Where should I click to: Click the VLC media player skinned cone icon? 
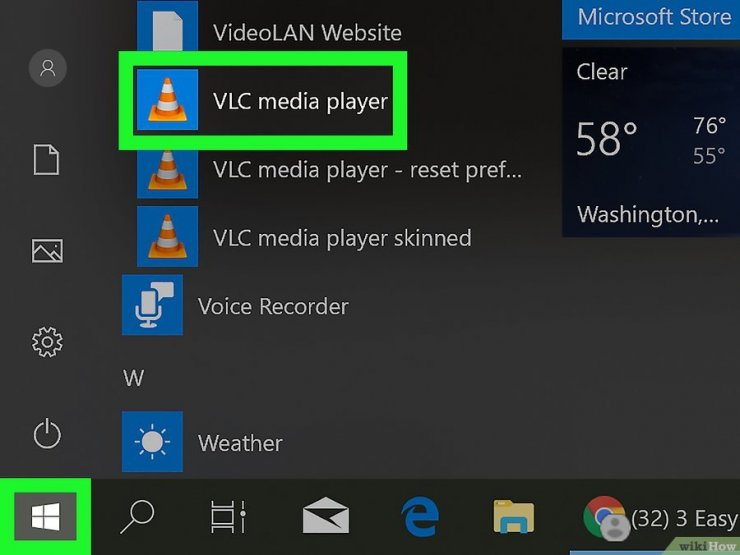[x=168, y=236]
